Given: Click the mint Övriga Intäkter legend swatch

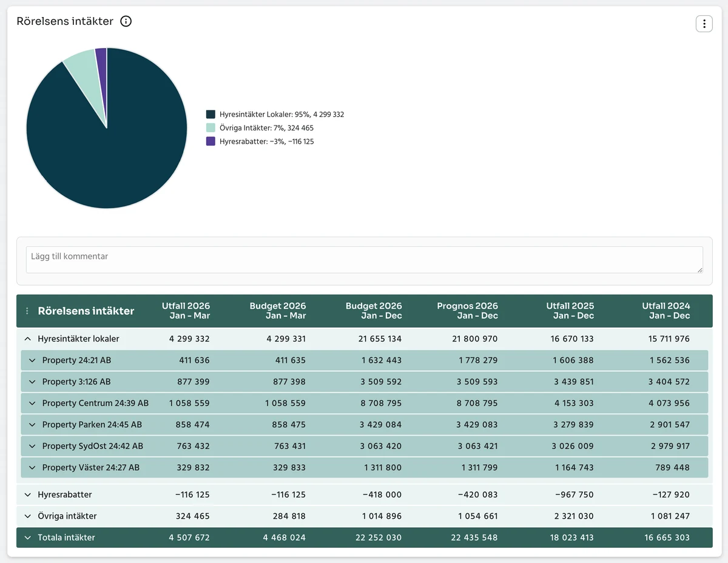Looking at the screenshot, I should click(x=211, y=128).
